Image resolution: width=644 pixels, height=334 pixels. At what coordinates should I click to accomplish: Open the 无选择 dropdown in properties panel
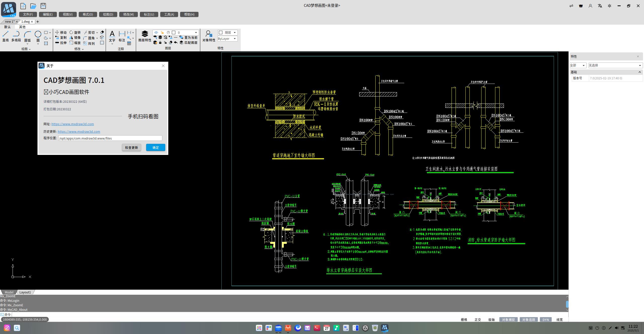pos(615,65)
